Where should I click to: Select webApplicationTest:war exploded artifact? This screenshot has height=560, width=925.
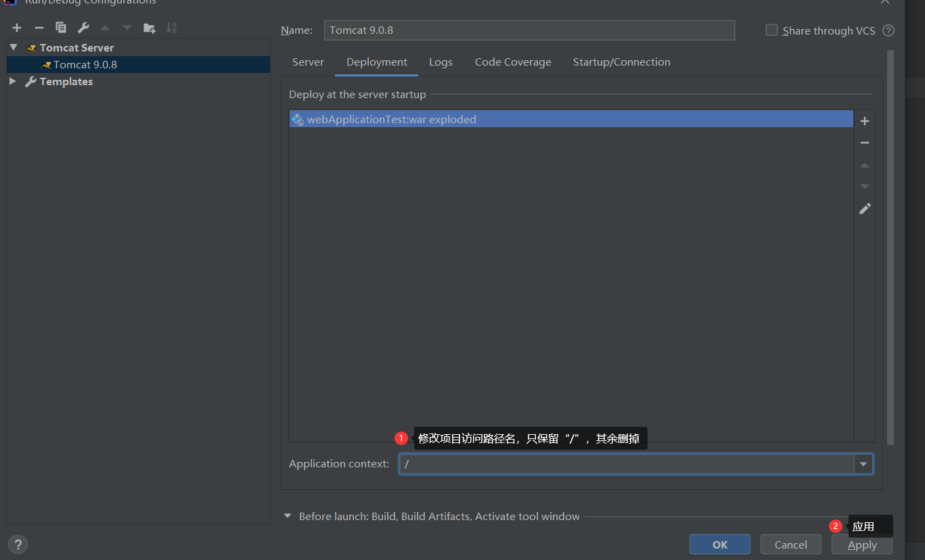(x=571, y=120)
